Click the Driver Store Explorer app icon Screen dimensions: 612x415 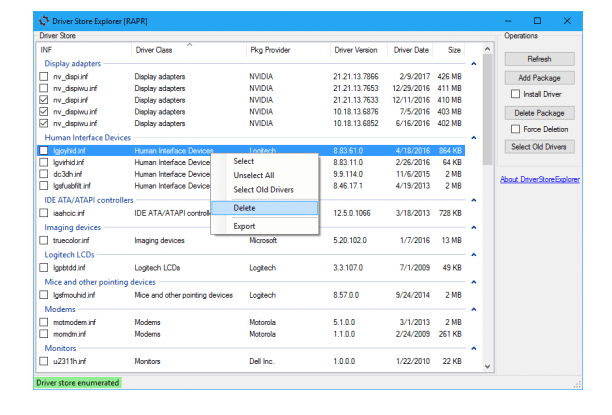pos(44,21)
